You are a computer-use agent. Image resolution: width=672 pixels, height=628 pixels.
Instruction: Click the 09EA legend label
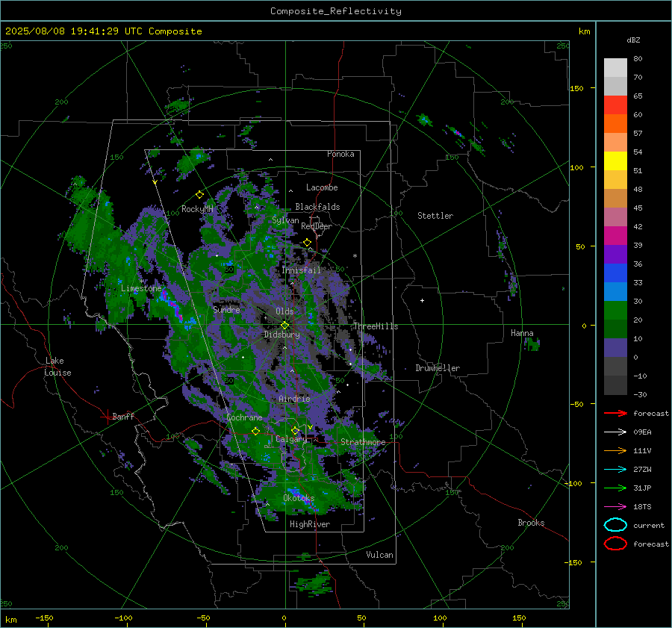pos(642,432)
